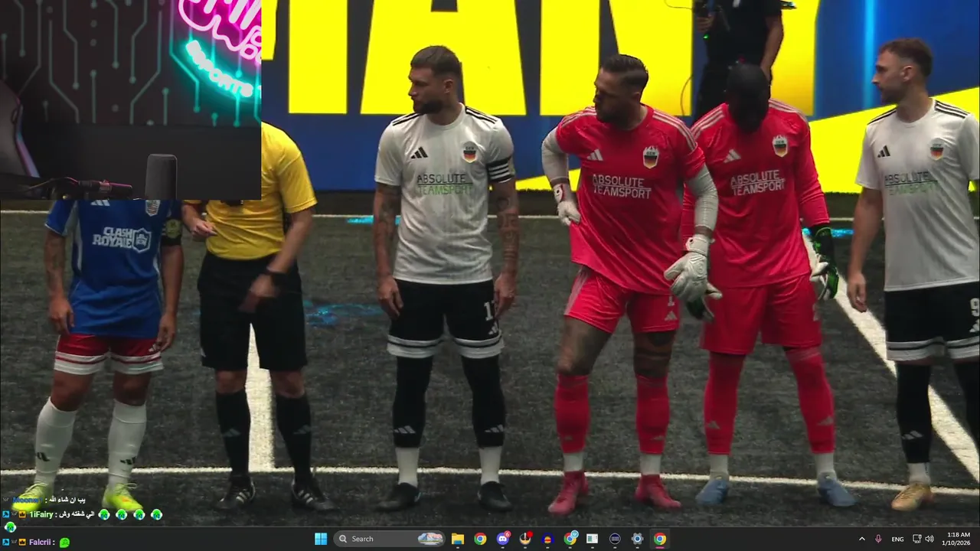Screen dimensions: 980x551
Task: Open the joystick app with red dot
Action: pos(525,539)
